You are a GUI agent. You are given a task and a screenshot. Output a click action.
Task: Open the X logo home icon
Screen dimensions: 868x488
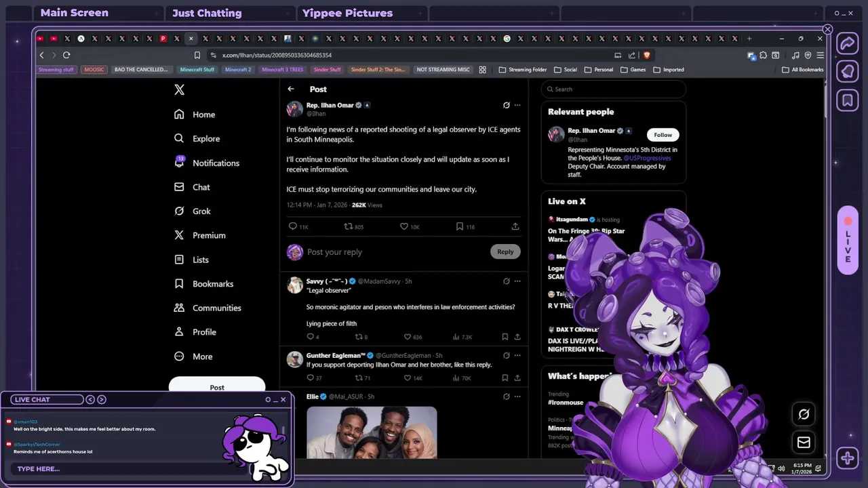click(x=179, y=89)
